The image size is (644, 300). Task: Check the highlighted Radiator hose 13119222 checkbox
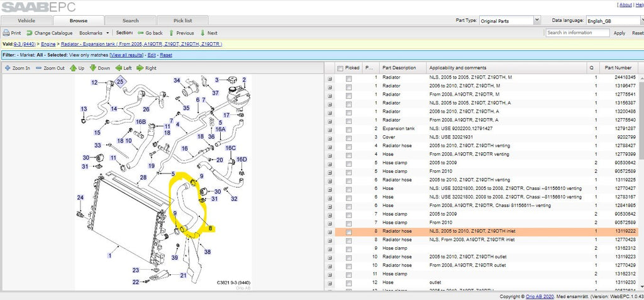point(348,232)
